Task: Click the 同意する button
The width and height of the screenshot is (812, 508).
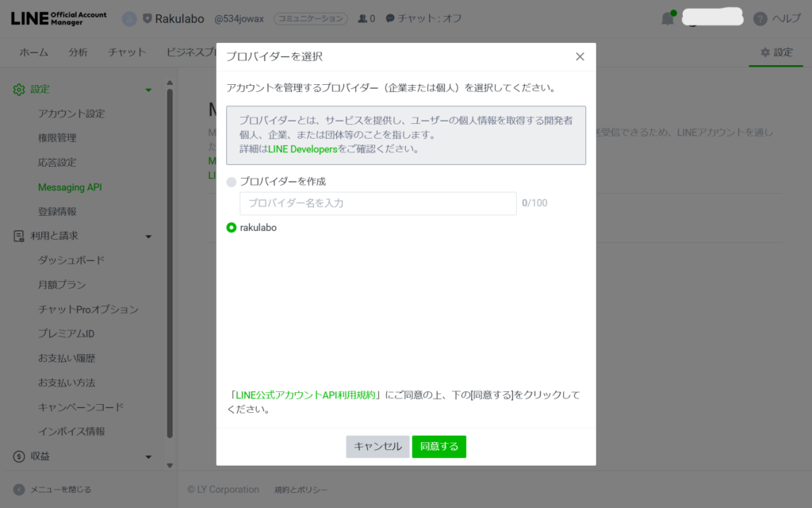Action: point(439,446)
